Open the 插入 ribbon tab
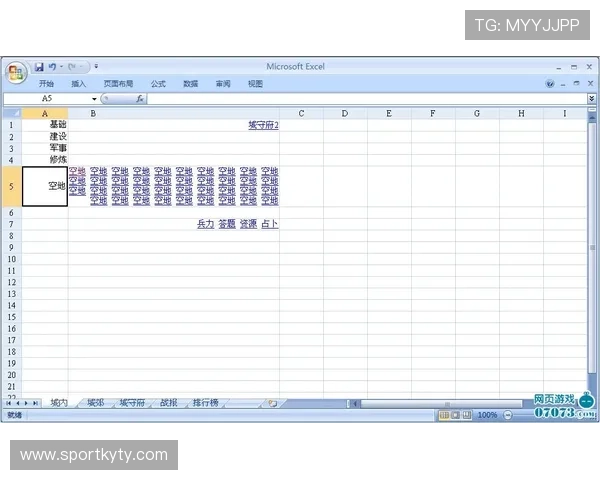Image resolution: width=600 pixels, height=480 pixels. (78, 84)
